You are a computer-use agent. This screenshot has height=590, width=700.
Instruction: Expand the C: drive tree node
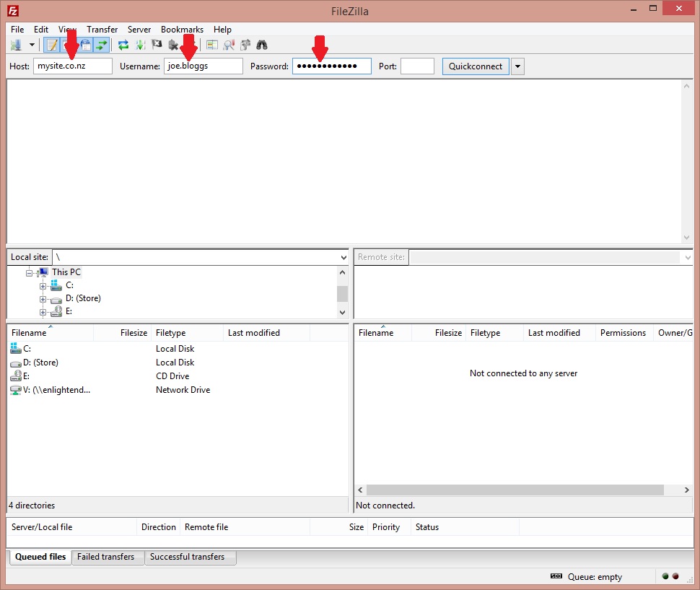pos(43,286)
